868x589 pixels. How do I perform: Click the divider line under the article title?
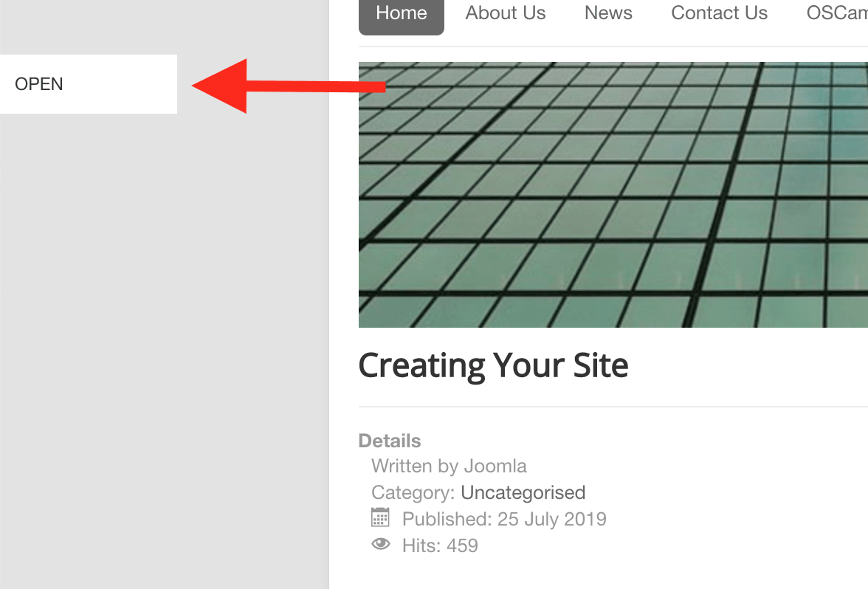(x=613, y=407)
